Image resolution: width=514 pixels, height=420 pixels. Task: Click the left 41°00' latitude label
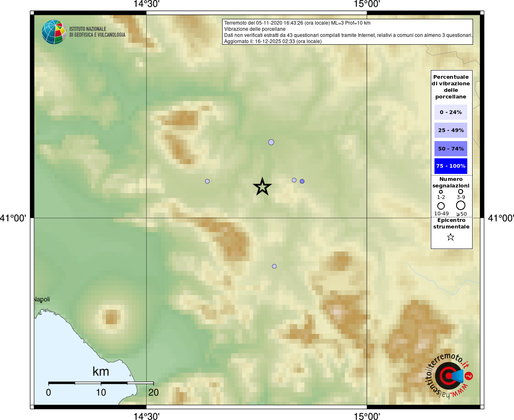click(13, 218)
